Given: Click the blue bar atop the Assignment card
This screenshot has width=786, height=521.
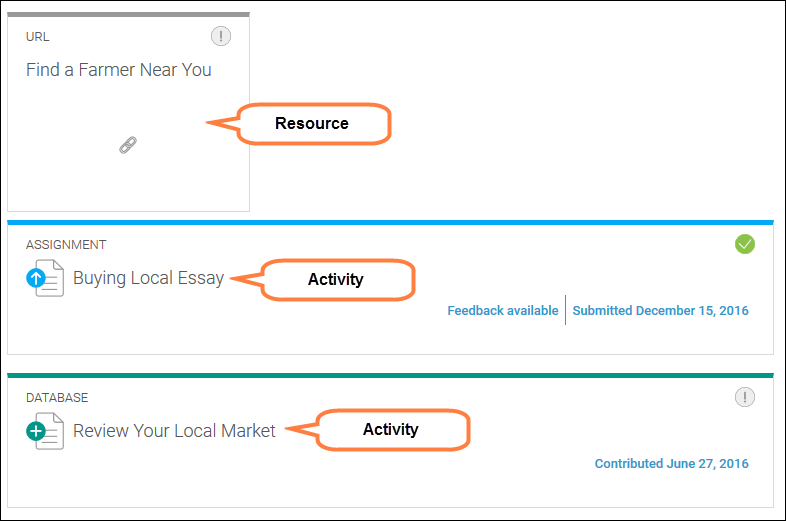Looking at the screenshot, I should tap(390, 222).
